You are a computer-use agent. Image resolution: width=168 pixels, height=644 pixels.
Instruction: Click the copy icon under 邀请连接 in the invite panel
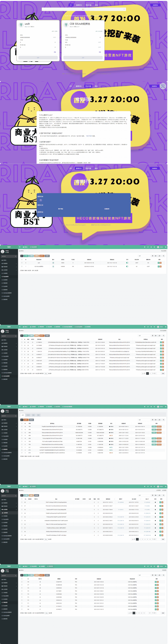(41, 200)
